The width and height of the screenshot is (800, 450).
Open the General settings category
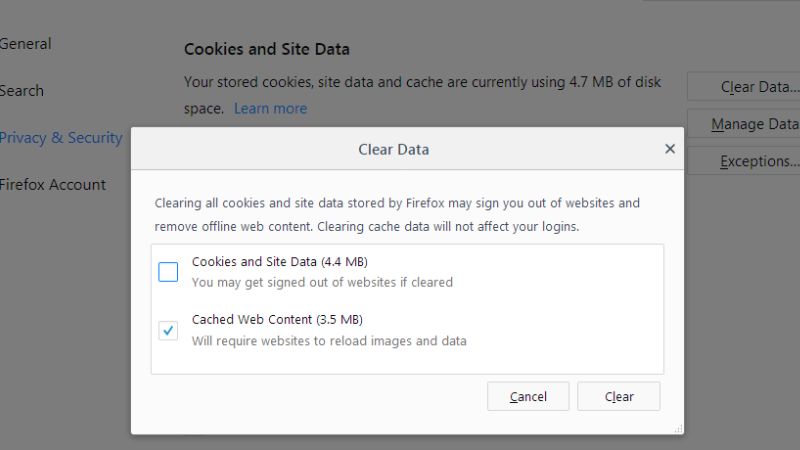pyautogui.click(x=26, y=44)
